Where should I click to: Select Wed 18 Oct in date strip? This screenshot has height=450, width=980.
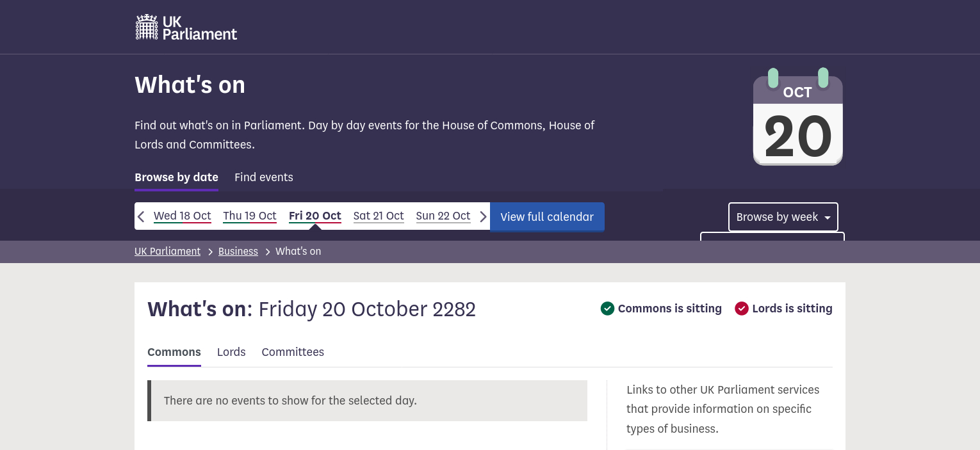183,216
